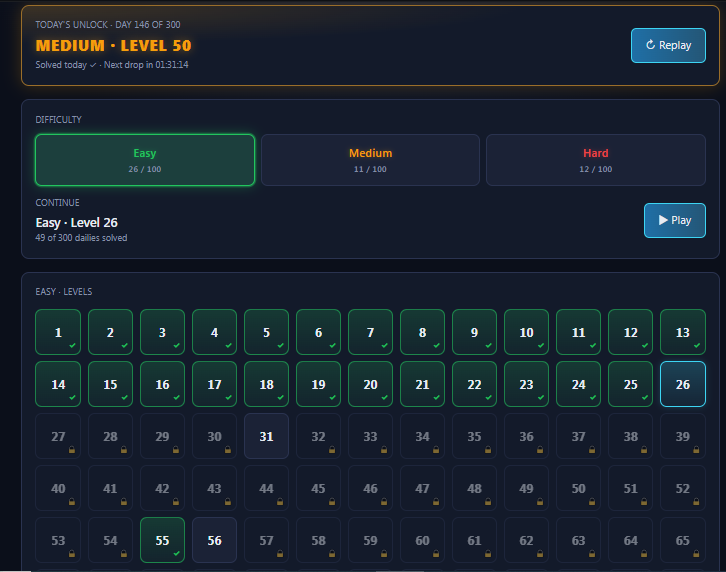Switch to Hard difficulty
Viewport: 726px width, 572px height.
(596, 160)
